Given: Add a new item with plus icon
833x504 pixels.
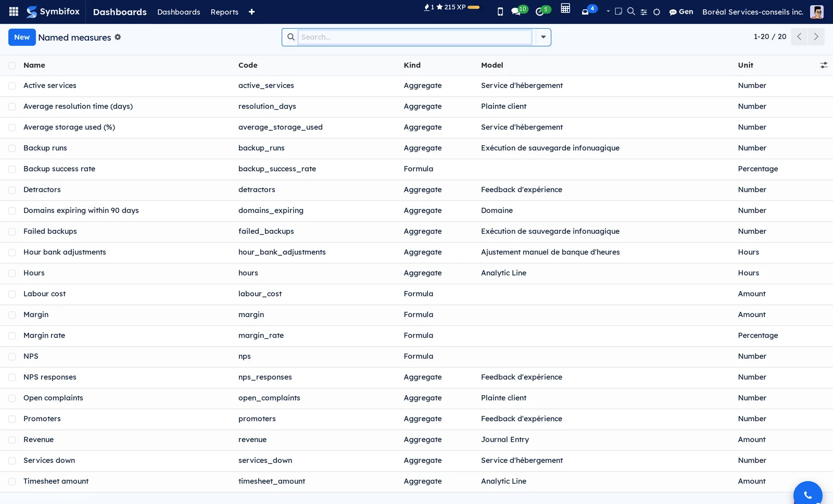Looking at the screenshot, I should pyautogui.click(x=251, y=12).
